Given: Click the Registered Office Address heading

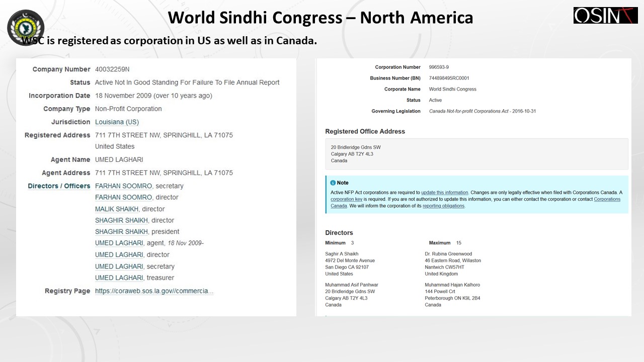Looking at the screenshot, I should click(365, 131).
